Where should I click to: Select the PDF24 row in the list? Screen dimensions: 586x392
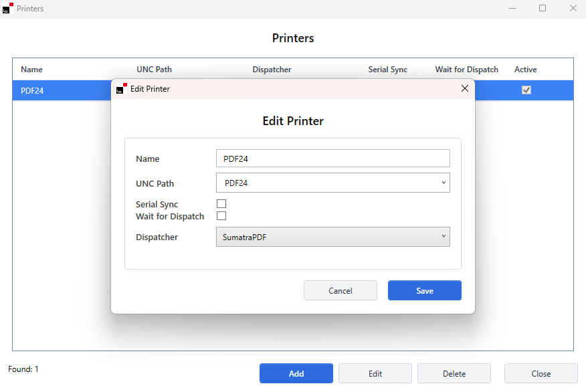click(60, 90)
